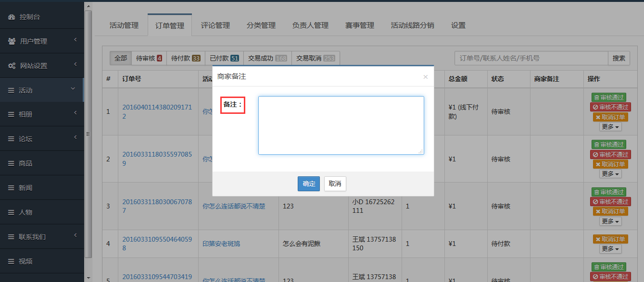Click the sidebar scrollbar down arrow
Screen dimensions: 644x282
[88, 277]
